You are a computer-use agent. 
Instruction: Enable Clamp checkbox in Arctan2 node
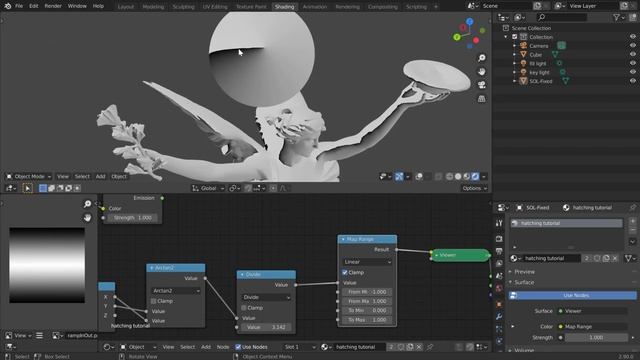pos(153,301)
